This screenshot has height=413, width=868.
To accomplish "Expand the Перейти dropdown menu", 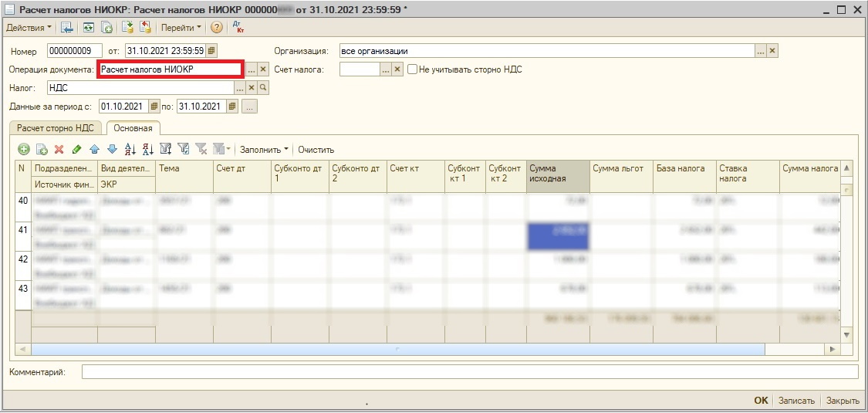I will tap(181, 28).
